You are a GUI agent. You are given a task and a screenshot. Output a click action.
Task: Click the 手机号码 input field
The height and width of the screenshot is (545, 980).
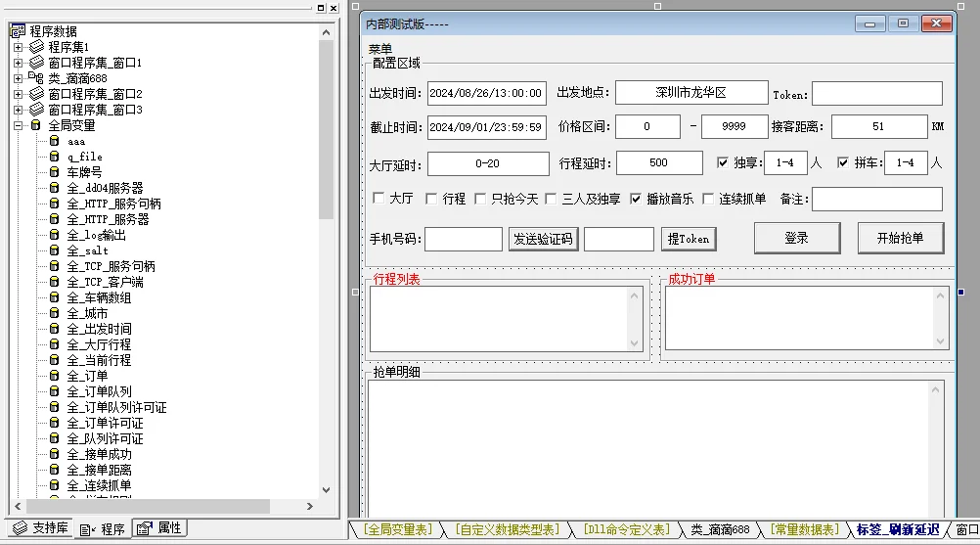point(464,239)
